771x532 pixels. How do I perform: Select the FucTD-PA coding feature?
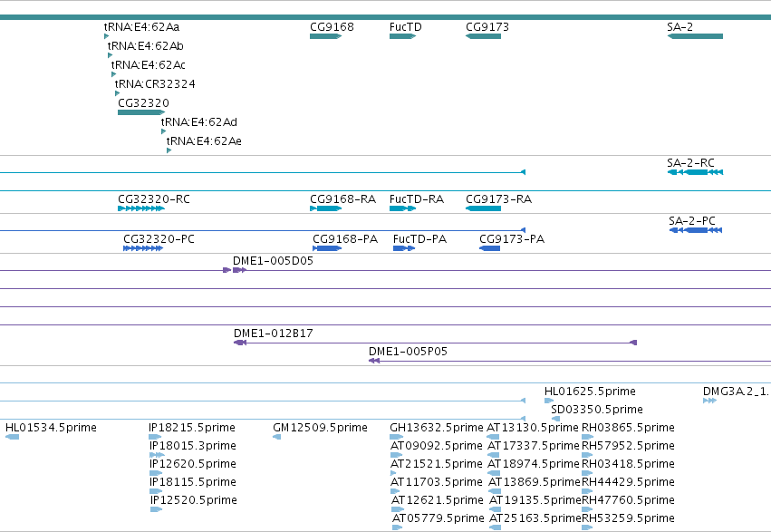coord(404,248)
